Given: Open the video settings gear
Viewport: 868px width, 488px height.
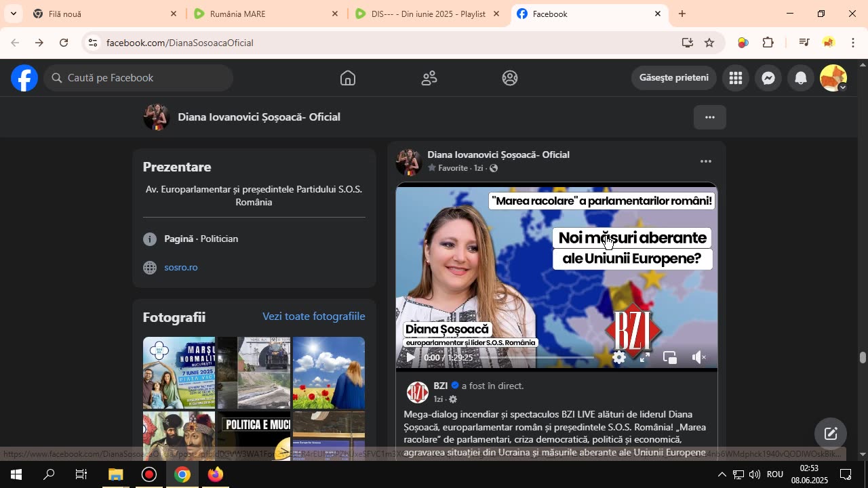Looking at the screenshot, I should tap(619, 357).
